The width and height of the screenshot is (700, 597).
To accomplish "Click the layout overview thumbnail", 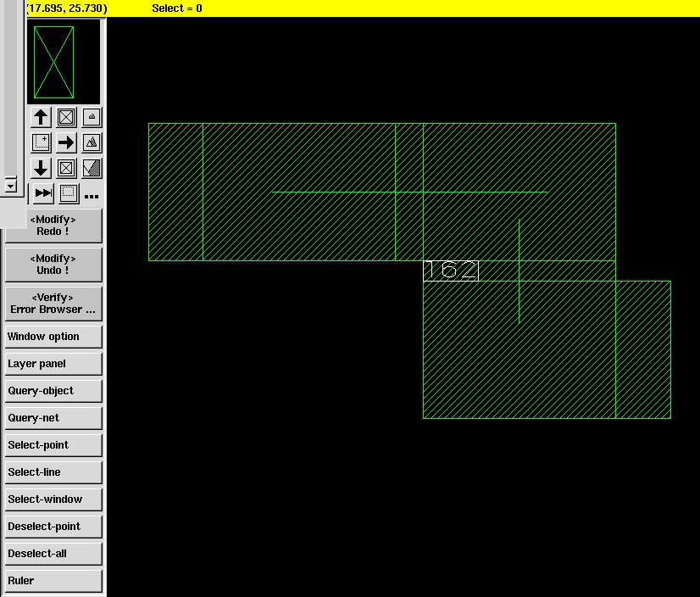I will coord(53,62).
